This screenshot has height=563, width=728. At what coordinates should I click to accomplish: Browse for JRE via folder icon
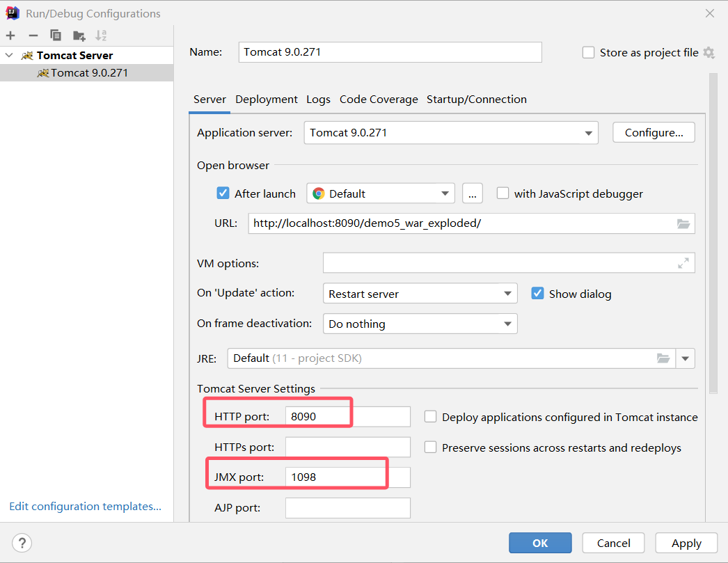point(663,358)
